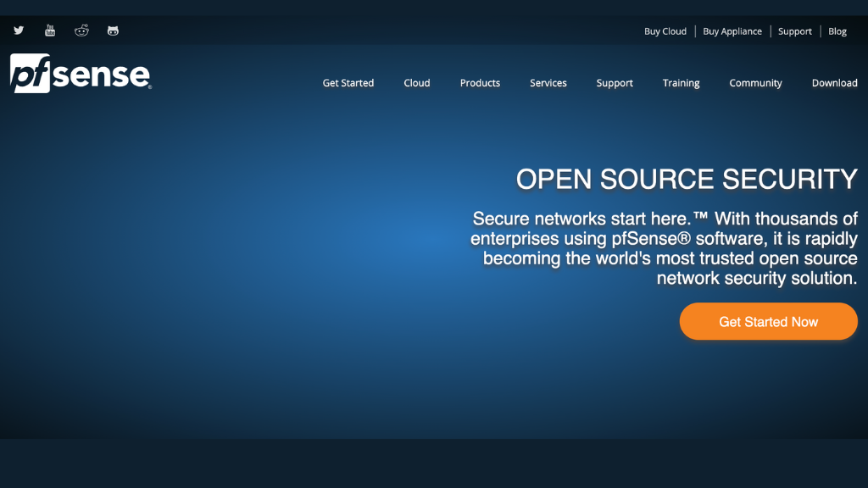Click the pfSense software description paragraph
This screenshot has height=488, width=868.
[664, 248]
